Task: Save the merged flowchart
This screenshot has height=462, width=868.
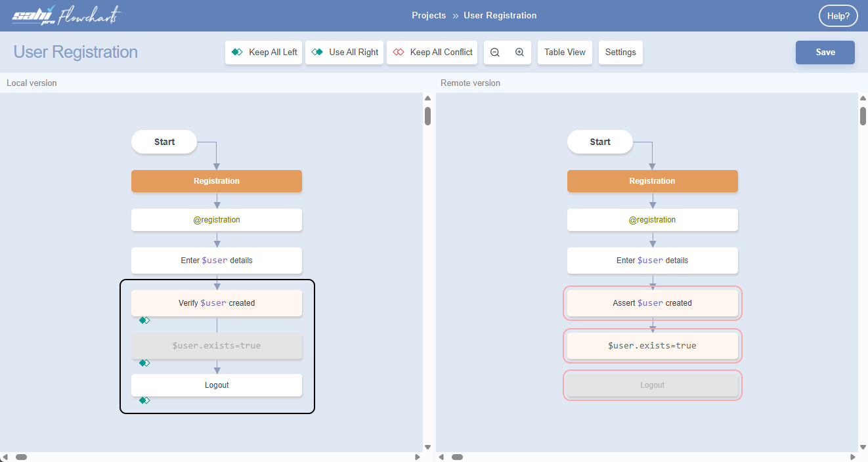Action: pyautogui.click(x=825, y=52)
